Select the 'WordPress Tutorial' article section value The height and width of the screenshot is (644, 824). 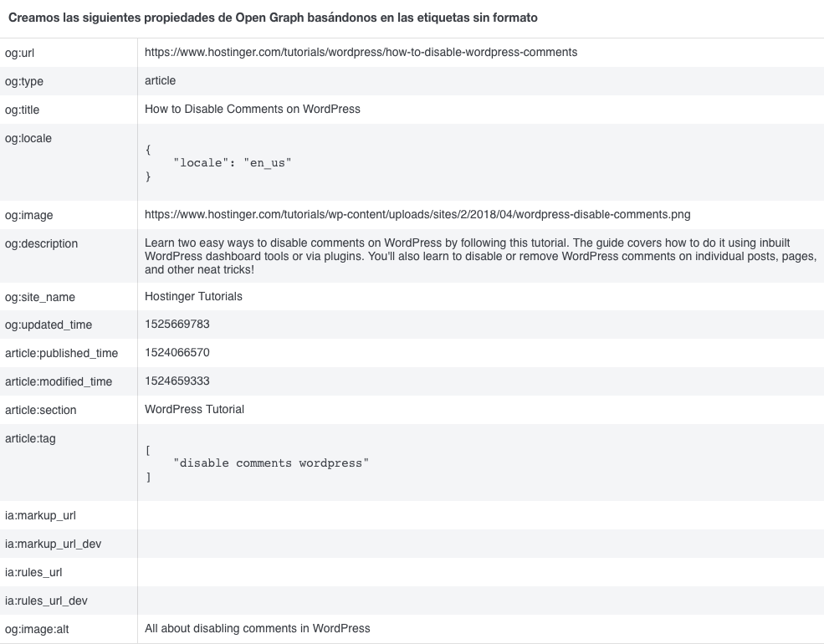[x=194, y=409]
